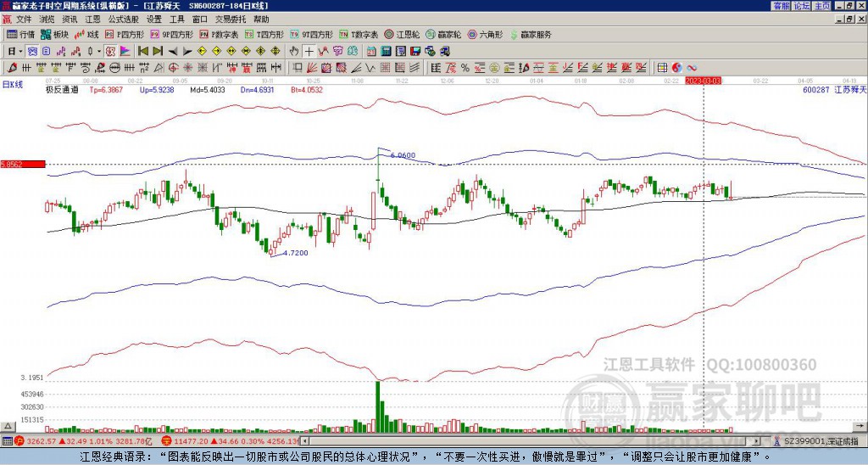Click the yin-yang taiji icon
868x465 pixels.
click(x=677, y=68)
